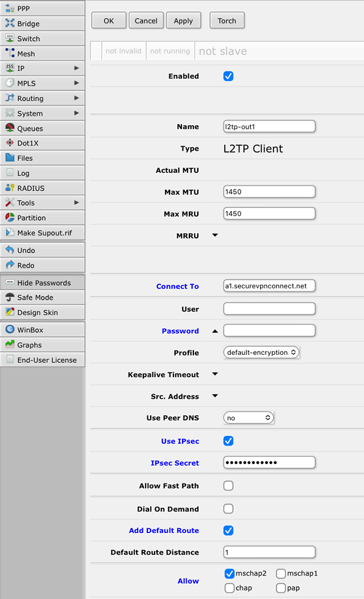364x599 pixels.
Task: Expand the Routing submenu arrow
Action: pyautogui.click(x=76, y=98)
